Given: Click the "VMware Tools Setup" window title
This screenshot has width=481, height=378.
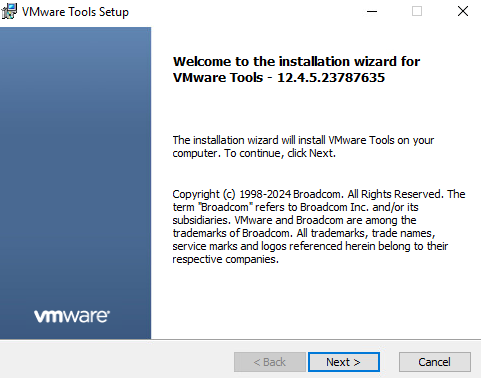Looking at the screenshot, I should (x=75, y=12).
